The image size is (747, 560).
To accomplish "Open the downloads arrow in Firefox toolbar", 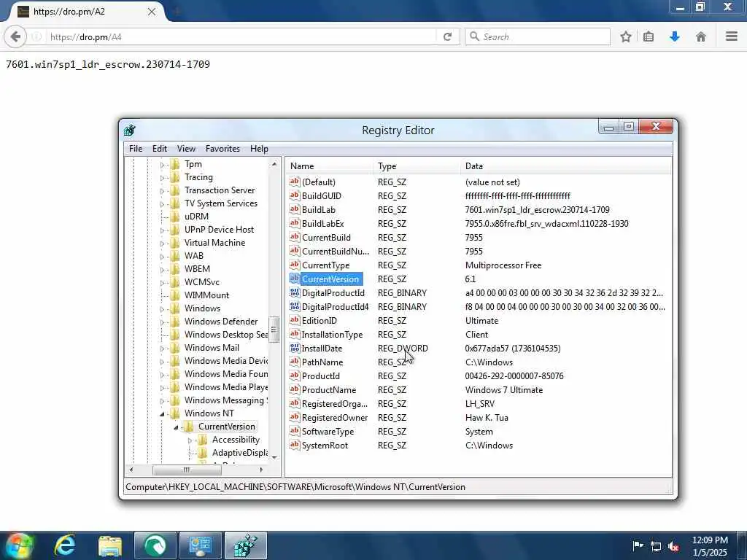I will tap(675, 36).
